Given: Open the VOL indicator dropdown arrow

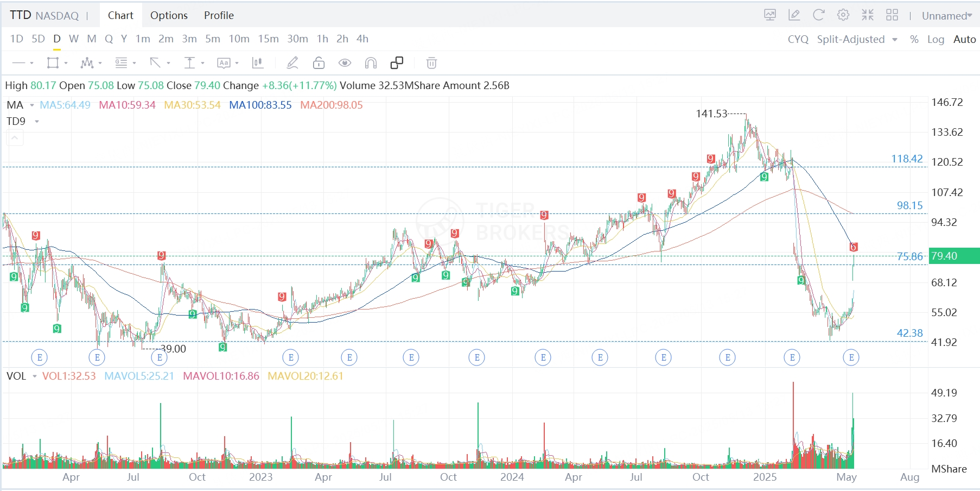Looking at the screenshot, I should point(35,376).
